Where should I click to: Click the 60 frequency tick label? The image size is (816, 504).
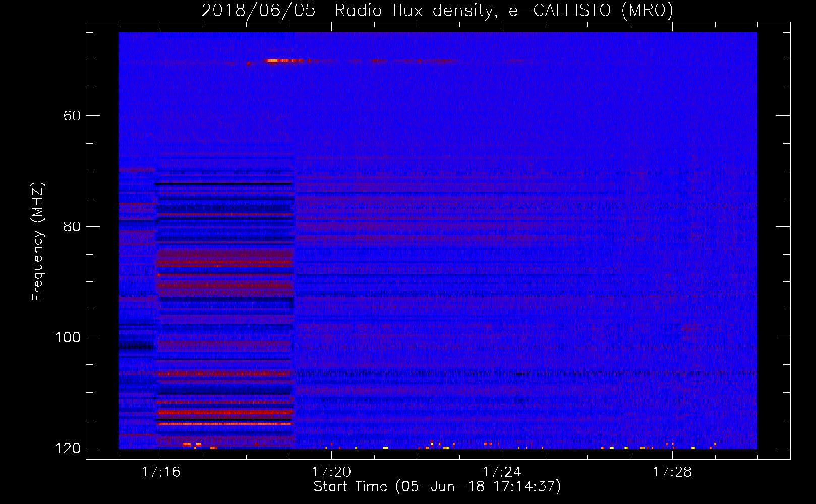(72, 116)
